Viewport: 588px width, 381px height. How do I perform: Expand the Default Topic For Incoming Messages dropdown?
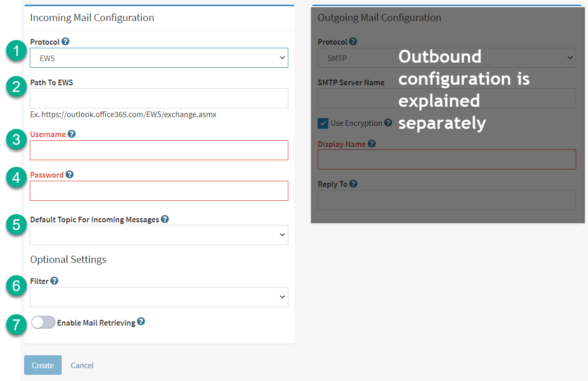coord(159,235)
